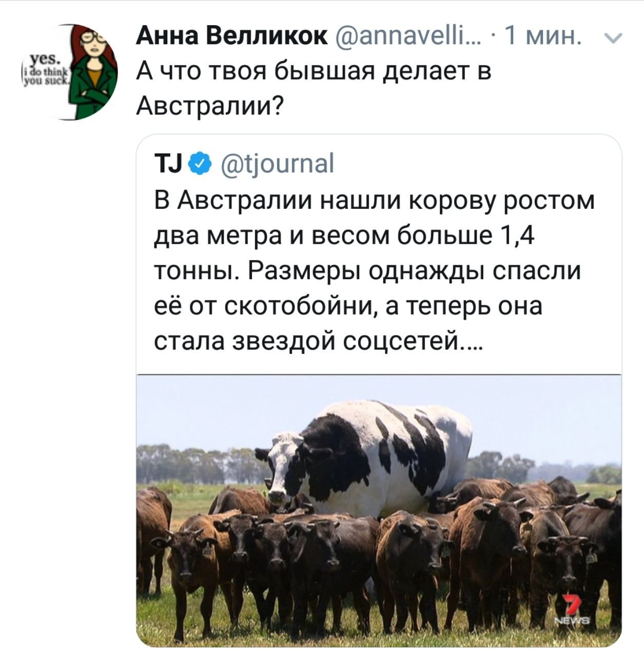
Task: Click the cartoon girl with glasses in the avatar
Action: (94, 72)
